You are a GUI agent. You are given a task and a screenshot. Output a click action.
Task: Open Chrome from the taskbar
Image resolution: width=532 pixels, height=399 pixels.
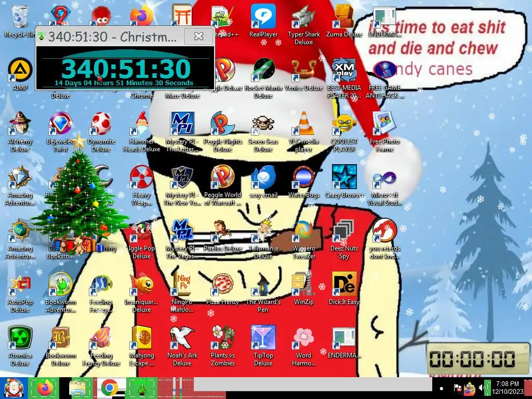tap(110, 388)
